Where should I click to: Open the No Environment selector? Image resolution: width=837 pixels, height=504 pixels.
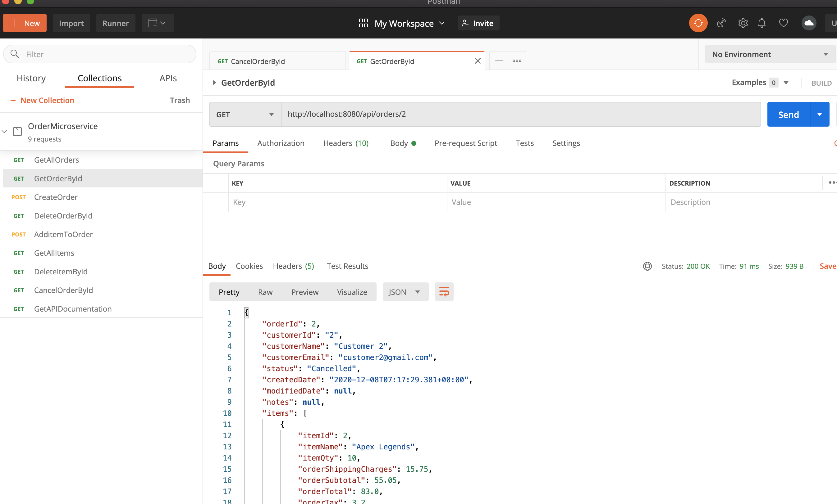click(x=769, y=54)
